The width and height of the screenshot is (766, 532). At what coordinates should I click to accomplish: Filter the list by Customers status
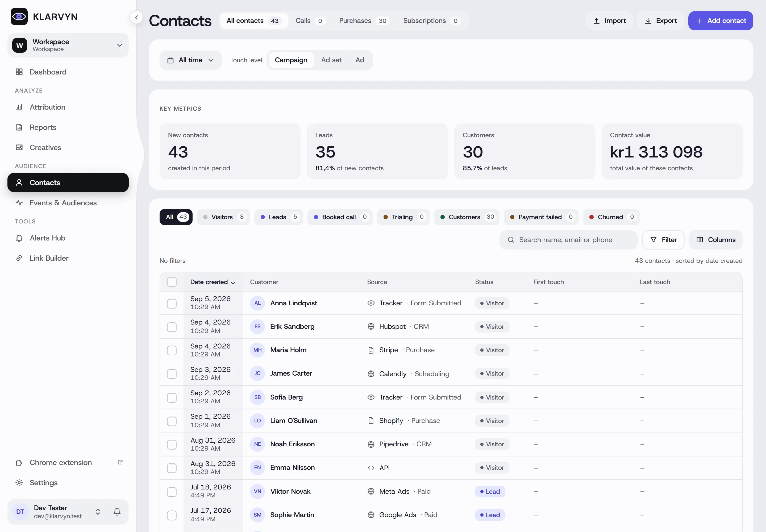click(x=467, y=217)
